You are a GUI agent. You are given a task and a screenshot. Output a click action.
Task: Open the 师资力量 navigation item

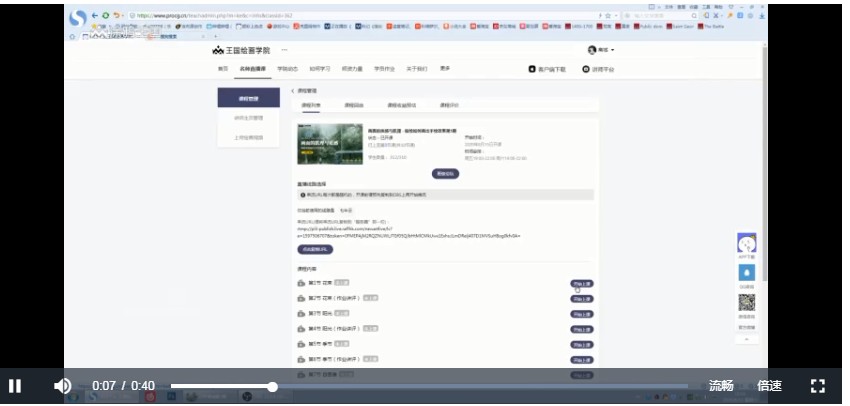pos(352,69)
